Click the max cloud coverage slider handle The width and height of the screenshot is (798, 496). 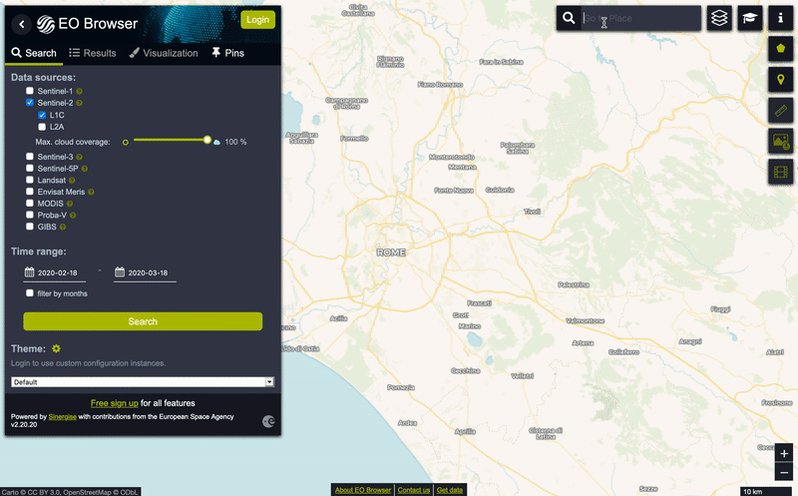pyautogui.click(x=207, y=140)
